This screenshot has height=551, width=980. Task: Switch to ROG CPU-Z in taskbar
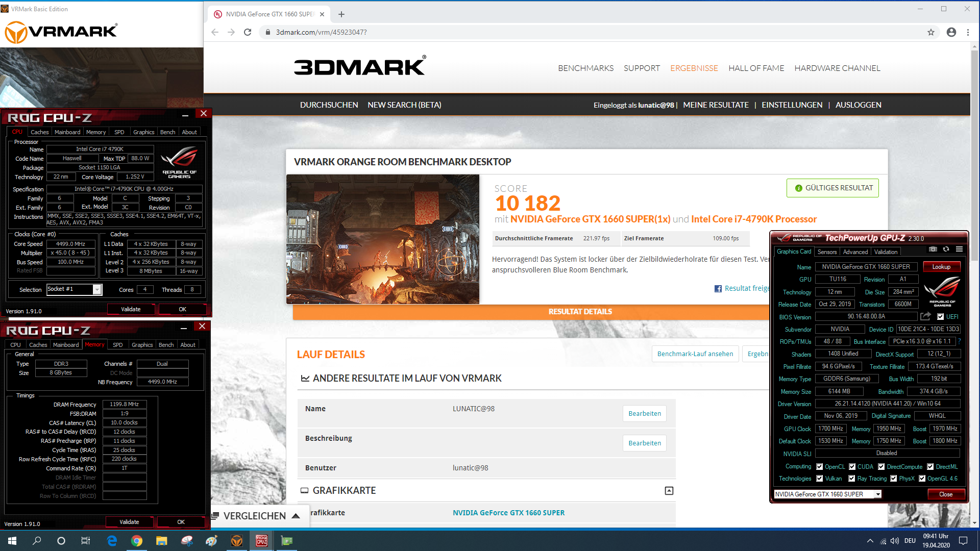pos(262,541)
